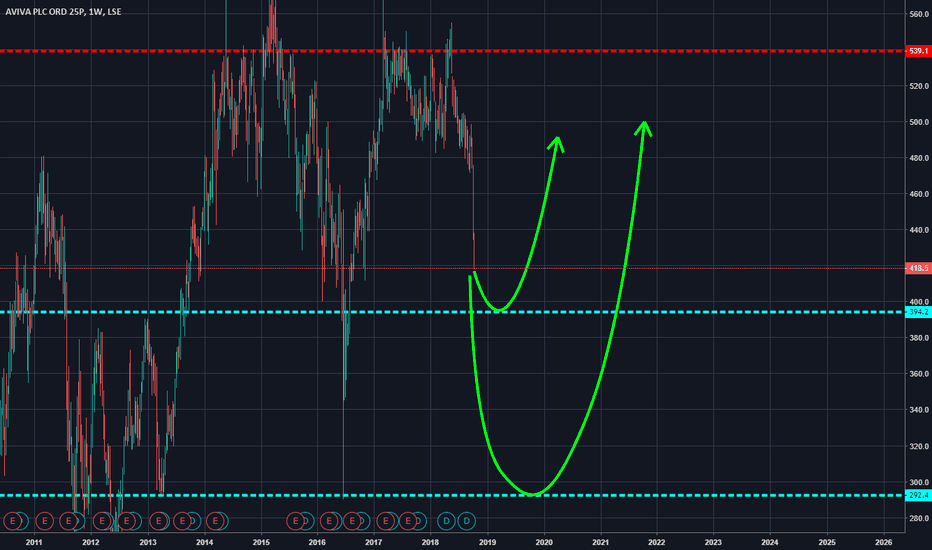The width and height of the screenshot is (932, 550).
Task: Click the 380.0 price axis value
Action: click(919, 338)
